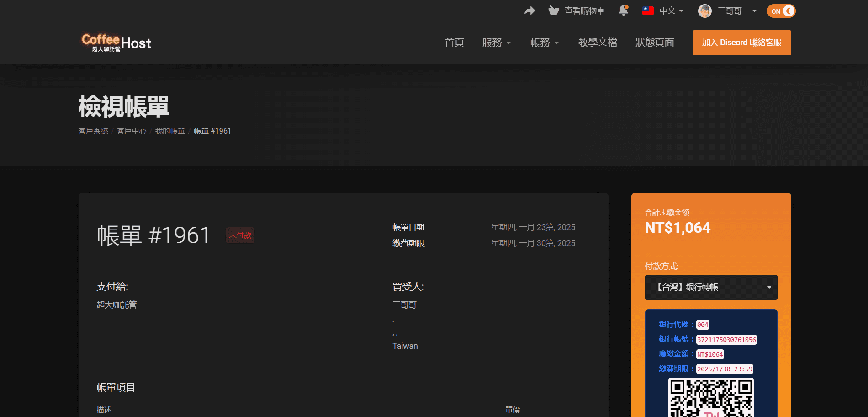Click the 加入 Discord 聯絡客服 button

[741, 43]
